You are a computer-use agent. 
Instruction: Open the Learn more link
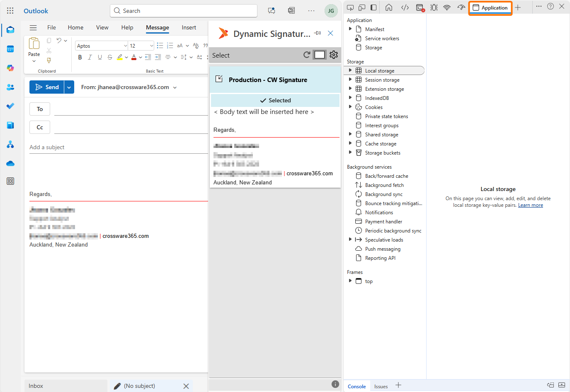530,205
